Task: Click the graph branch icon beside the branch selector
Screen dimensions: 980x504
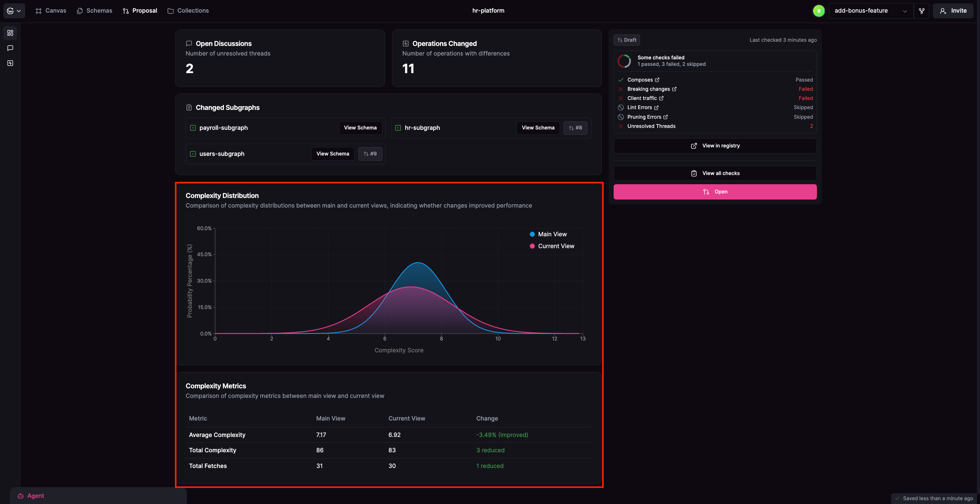Action: (922, 11)
